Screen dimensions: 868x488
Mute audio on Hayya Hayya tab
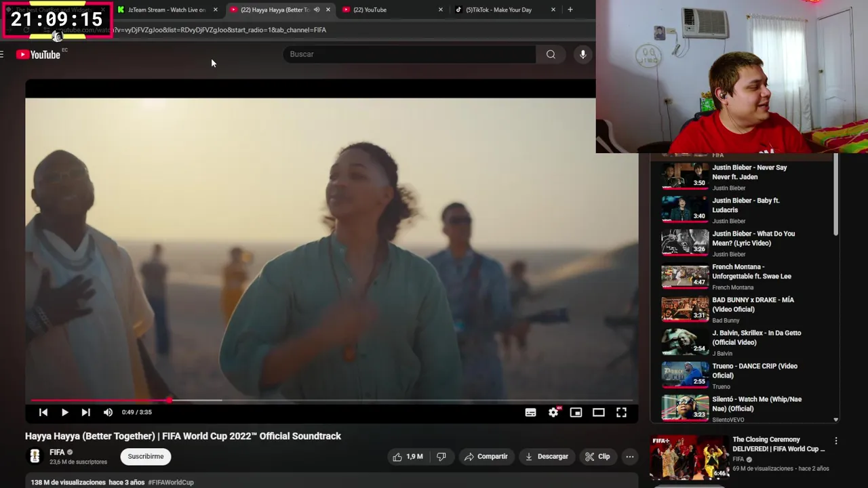point(316,9)
